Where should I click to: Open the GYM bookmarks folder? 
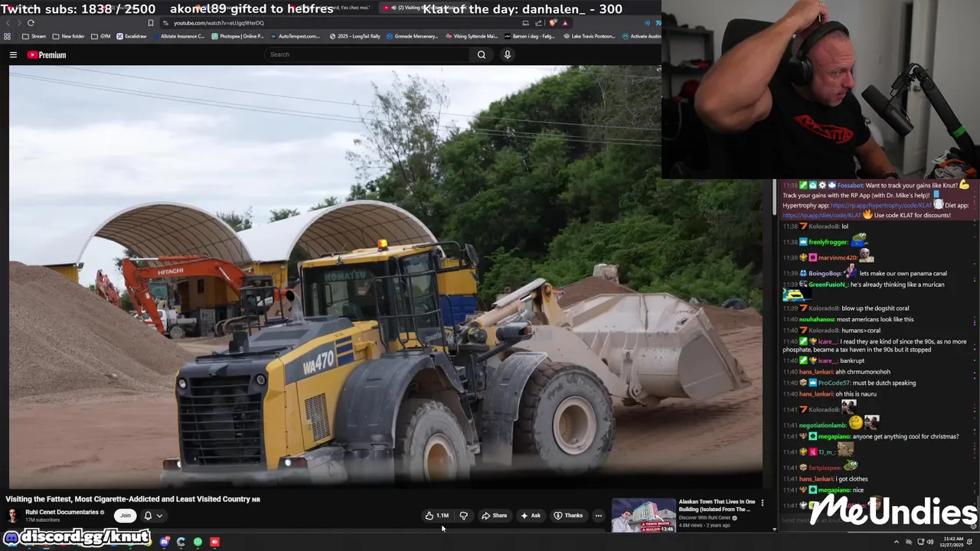100,36
